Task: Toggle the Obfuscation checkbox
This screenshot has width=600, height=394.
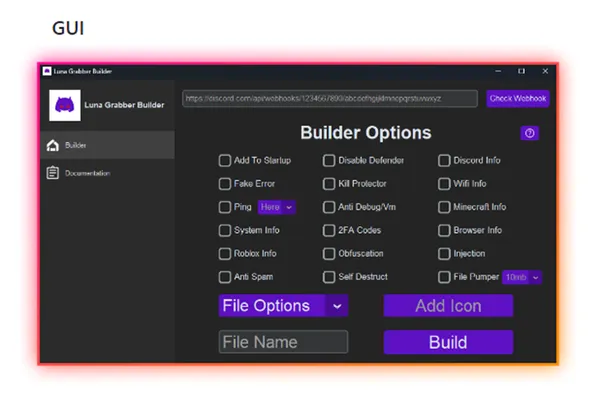Action: click(x=329, y=254)
